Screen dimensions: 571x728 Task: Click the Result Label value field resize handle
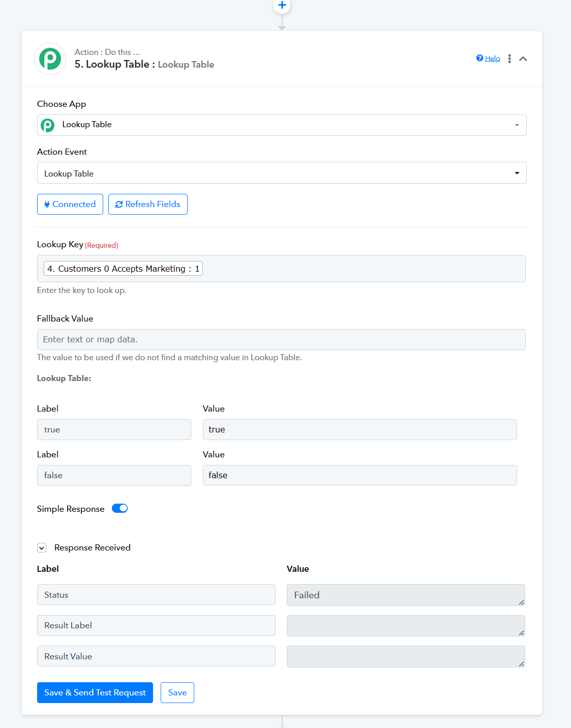521,633
